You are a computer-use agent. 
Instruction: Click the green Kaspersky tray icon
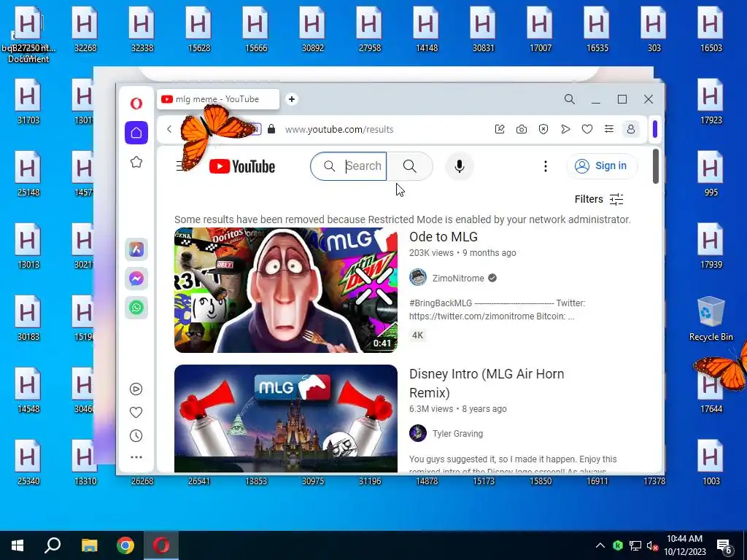point(618,545)
